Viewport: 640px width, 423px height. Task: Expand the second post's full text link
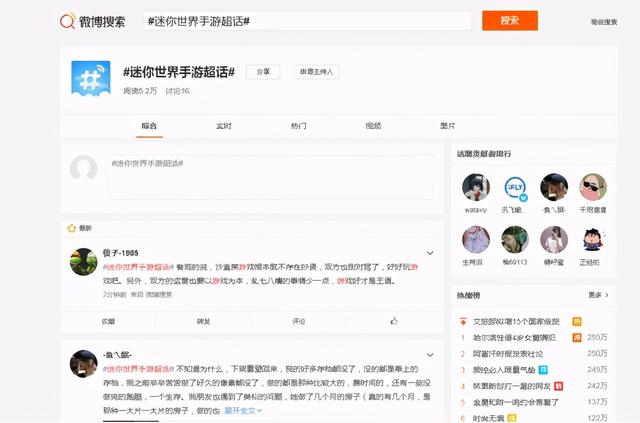coord(243,410)
